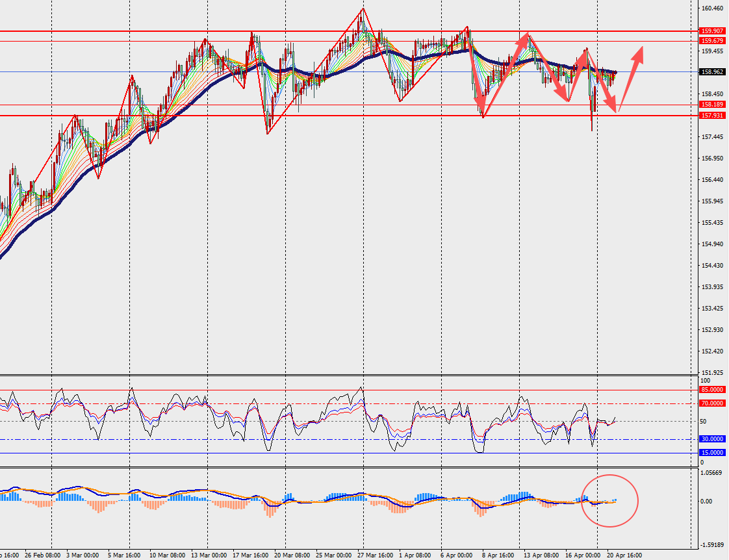This screenshot has width=729, height=560.
Task: Select the 13 Mar 00:00 date marker
Action: [x=209, y=555]
